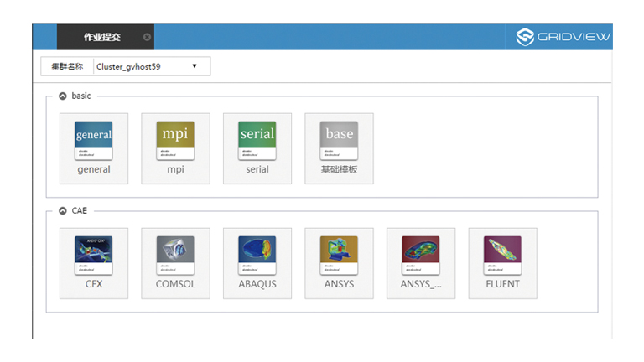This screenshot has width=644, height=362.
Task: Click the mpi label text
Action: coord(175,169)
